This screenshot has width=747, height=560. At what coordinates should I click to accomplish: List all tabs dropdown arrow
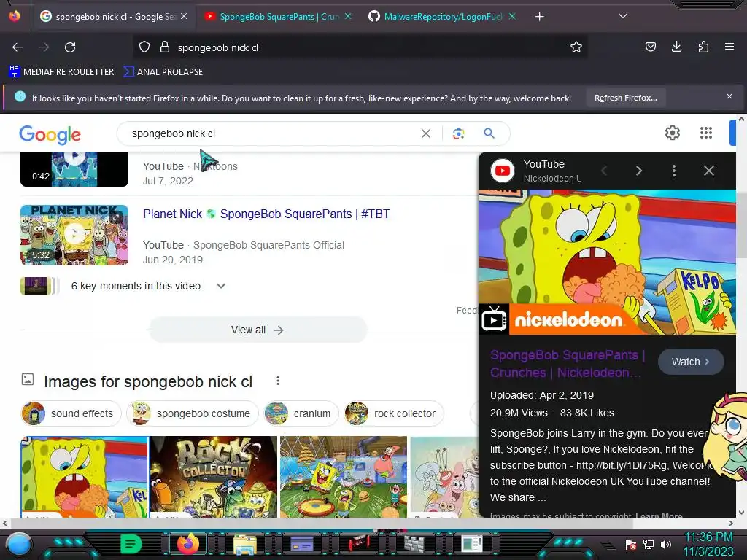pos(623,16)
